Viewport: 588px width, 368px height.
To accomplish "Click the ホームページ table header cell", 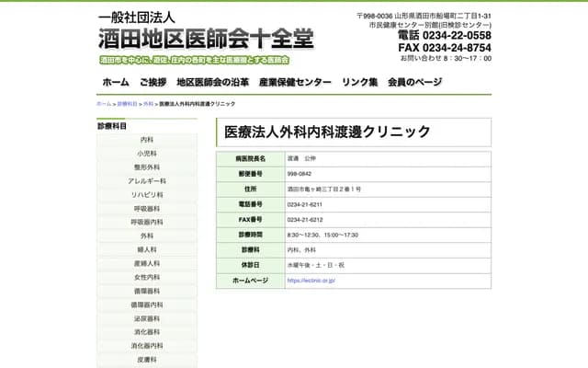I will 251,281.
